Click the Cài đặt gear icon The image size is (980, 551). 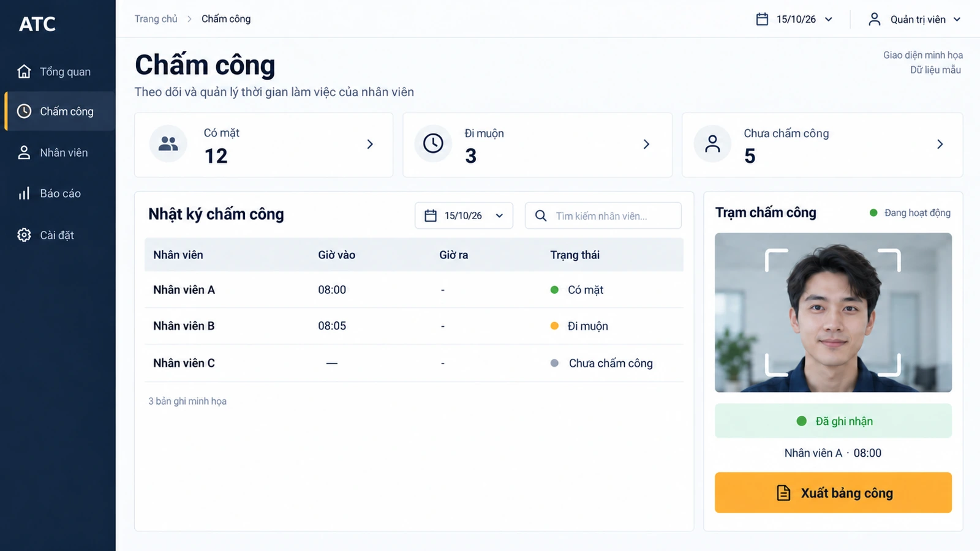pyautogui.click(x=24, y=235)
